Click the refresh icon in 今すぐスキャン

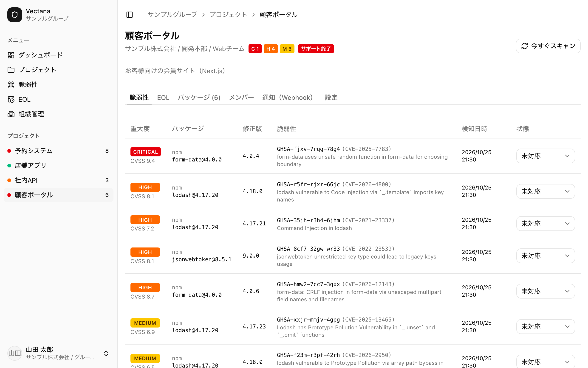click(525, 46)
